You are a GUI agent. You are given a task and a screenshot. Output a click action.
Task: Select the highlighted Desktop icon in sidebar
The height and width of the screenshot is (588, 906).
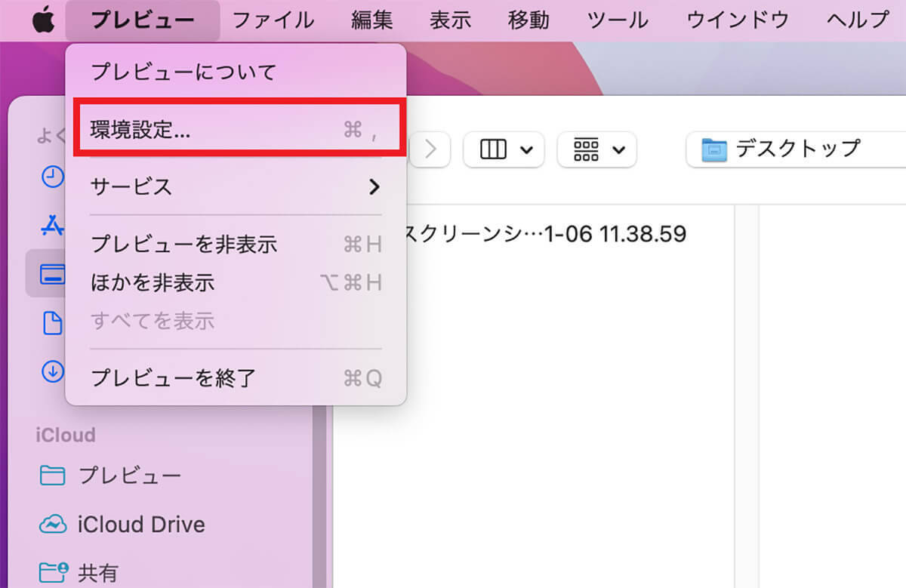[x=51, y=276]
